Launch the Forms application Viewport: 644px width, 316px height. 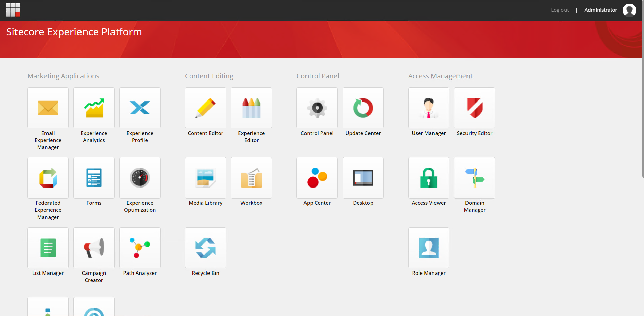coord(94,178)
